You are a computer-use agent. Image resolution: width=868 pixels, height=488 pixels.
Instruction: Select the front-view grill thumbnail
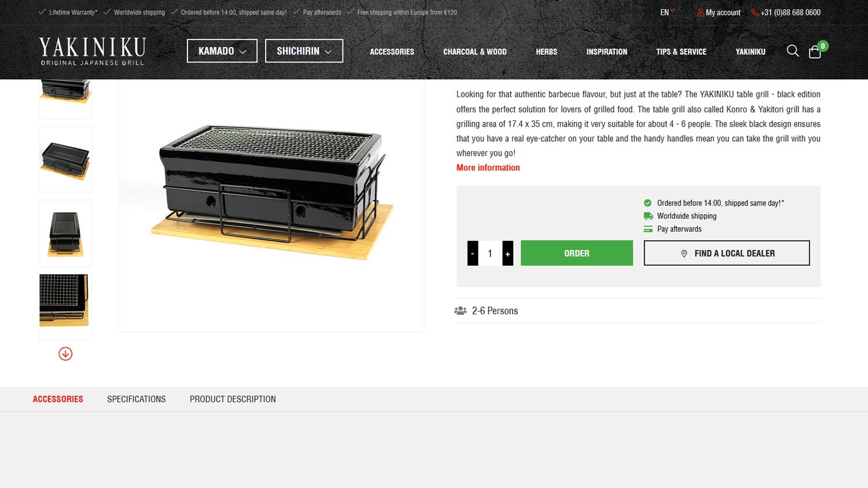coord(65,233)
